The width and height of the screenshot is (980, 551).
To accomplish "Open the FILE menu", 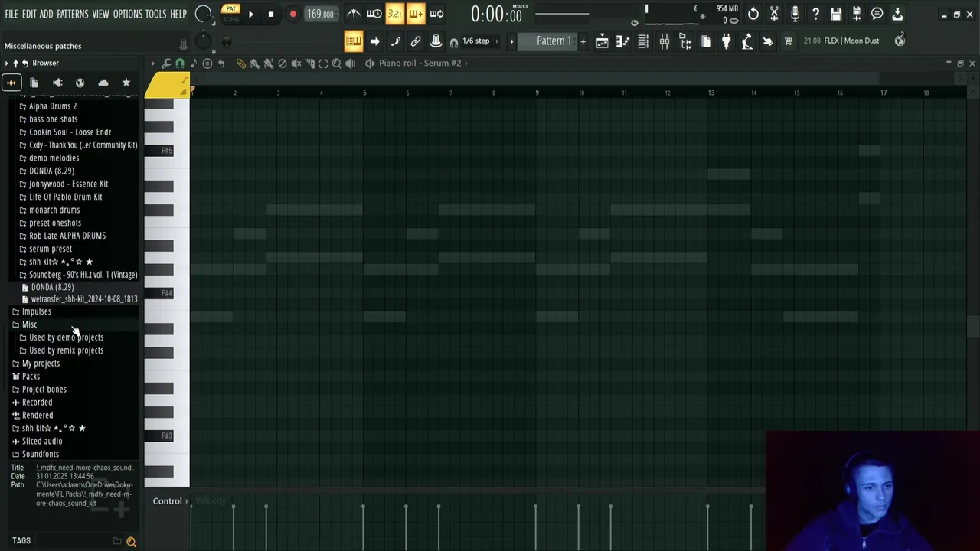I will (x=11, y=14).
